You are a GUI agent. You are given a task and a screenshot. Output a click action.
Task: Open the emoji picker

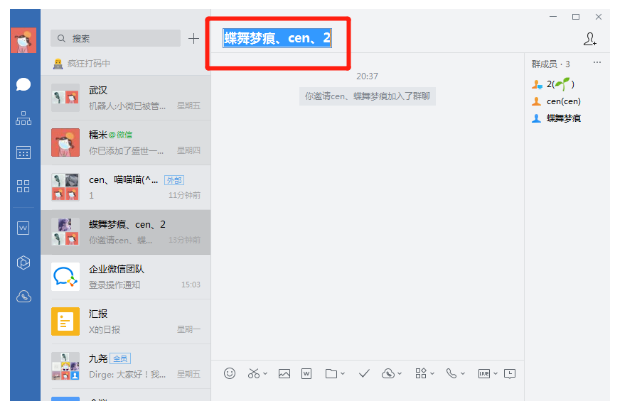[x=229, y=373]
